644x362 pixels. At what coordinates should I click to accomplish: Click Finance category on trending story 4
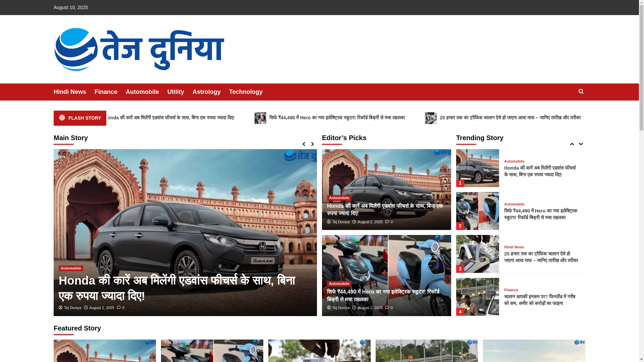tap(511, 290)
